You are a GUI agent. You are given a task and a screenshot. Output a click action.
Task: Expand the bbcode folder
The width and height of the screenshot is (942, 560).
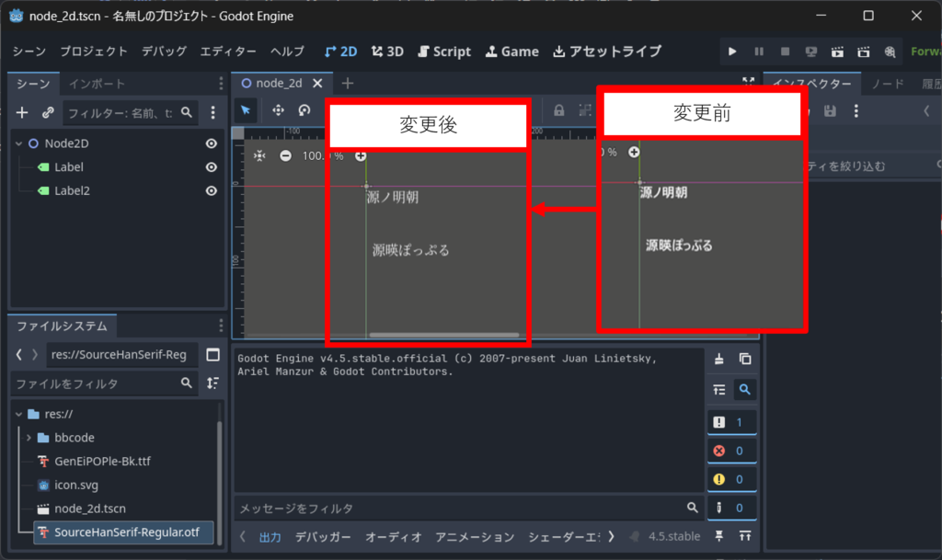(29, 438)
